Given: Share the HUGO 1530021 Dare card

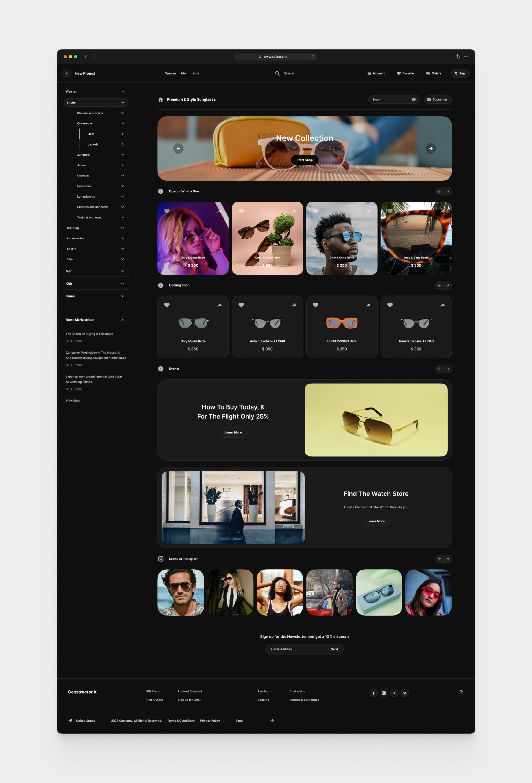Looking at the screenshot, I should pos(368,305).
